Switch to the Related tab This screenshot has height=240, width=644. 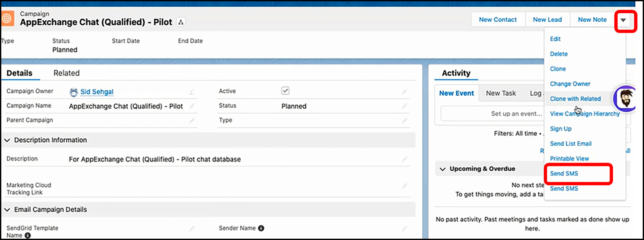[66, 73]
